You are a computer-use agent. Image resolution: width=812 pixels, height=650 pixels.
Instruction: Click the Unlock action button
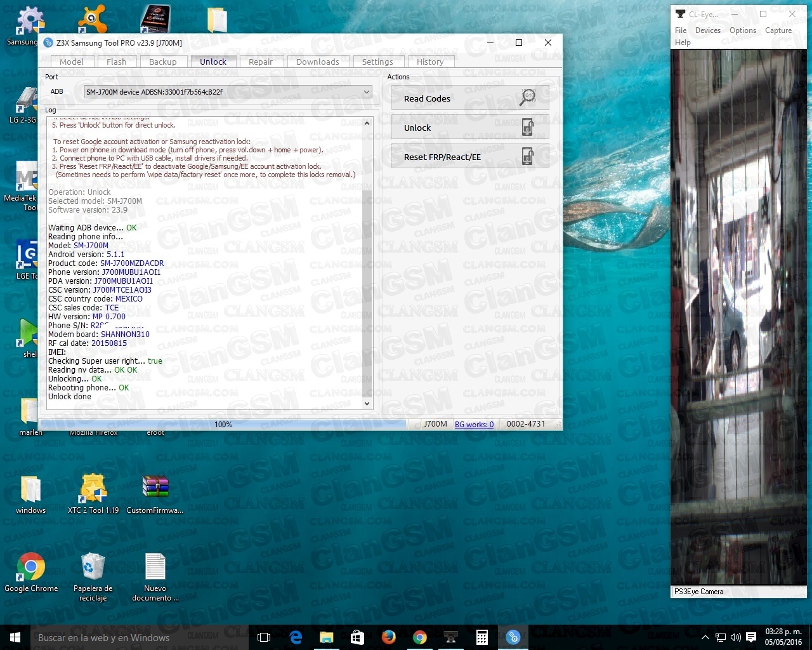pyautogui.click(x=470, y=128)
